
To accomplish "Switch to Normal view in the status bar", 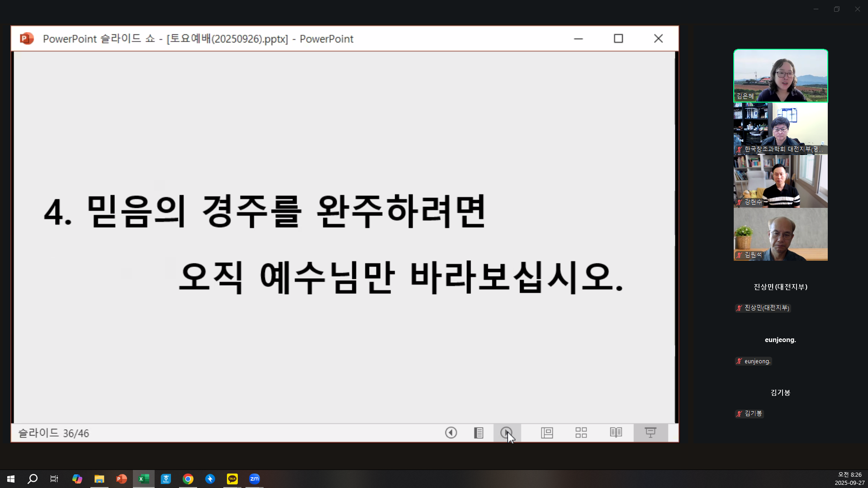I will click(x=547, y=432).
